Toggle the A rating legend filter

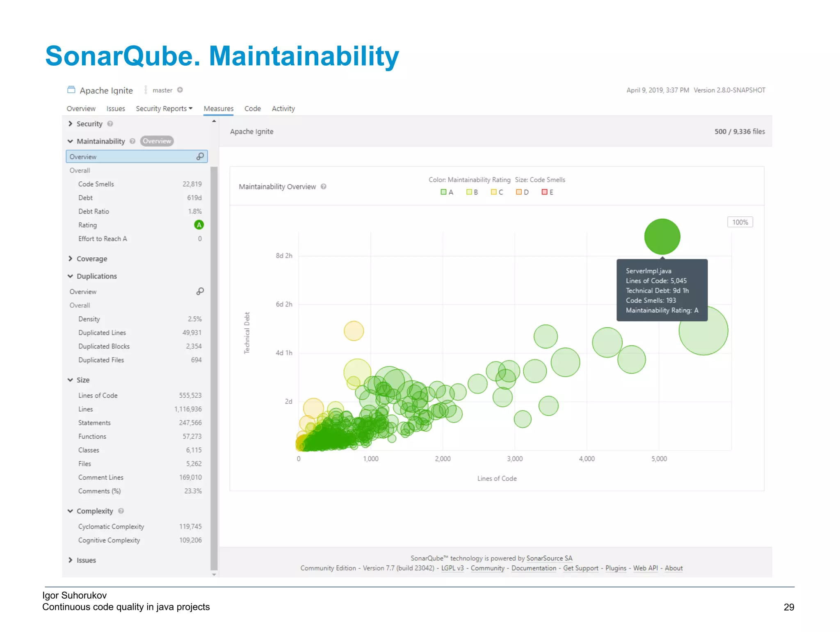click(x=447, y=192)
